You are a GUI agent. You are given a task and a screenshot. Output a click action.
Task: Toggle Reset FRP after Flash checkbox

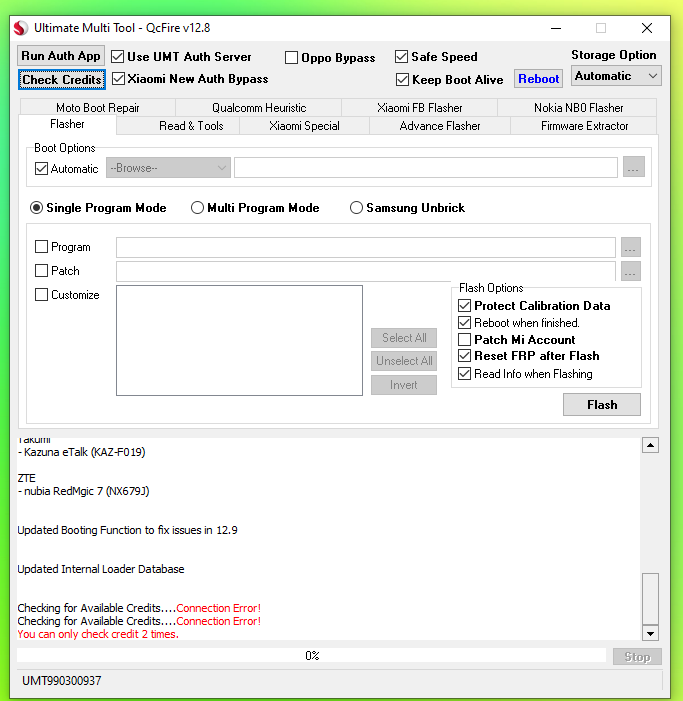pos(464,356)
